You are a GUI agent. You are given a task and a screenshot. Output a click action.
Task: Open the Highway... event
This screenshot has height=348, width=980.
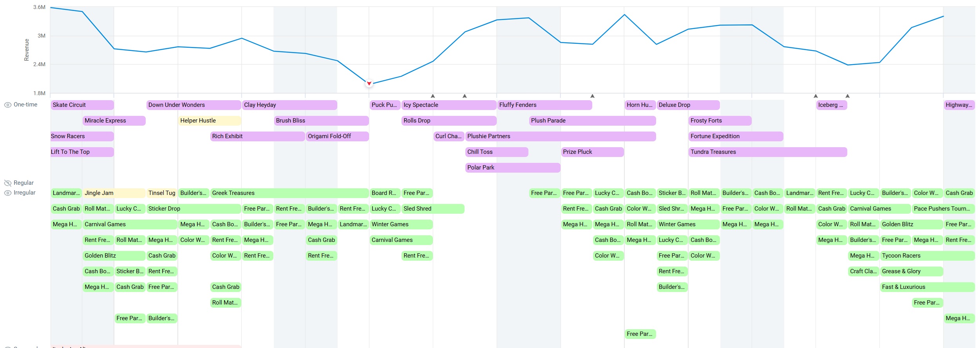[x=959, y=105]
